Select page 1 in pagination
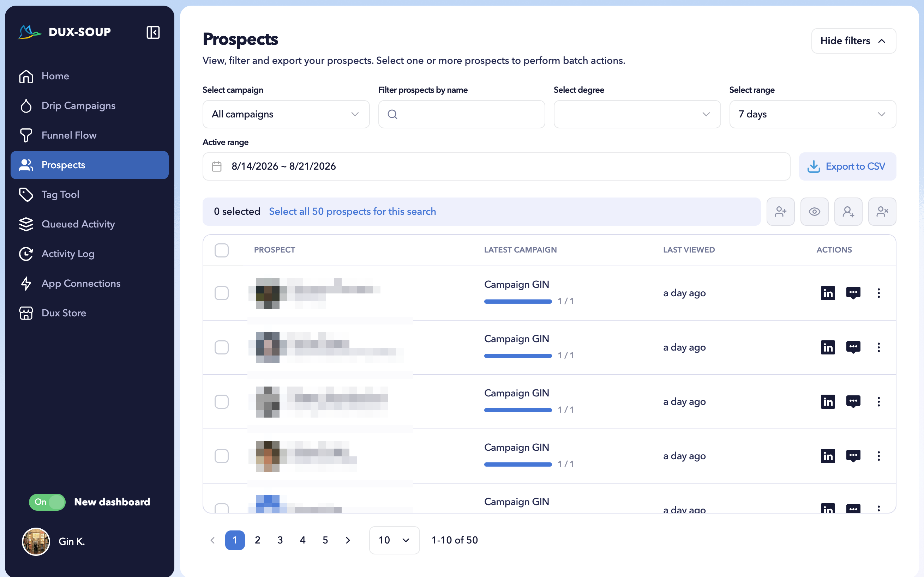 [235, 540]
